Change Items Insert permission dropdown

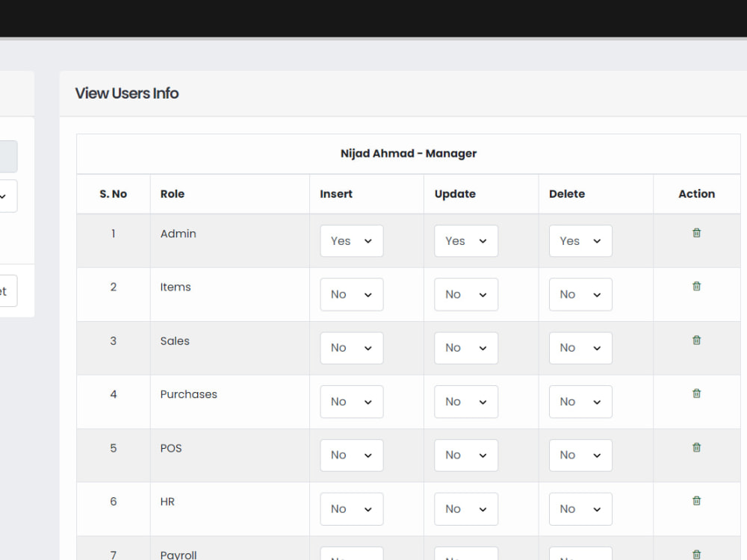coord(352,294)
